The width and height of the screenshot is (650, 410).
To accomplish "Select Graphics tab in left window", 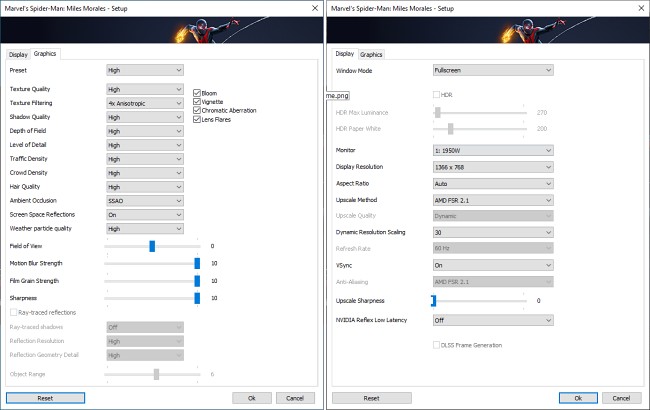I will (x=45, y=53).
